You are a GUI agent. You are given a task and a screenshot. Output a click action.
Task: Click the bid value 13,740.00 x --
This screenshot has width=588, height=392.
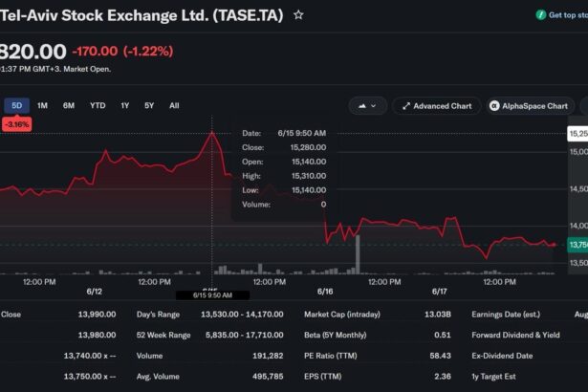[90, 356]
